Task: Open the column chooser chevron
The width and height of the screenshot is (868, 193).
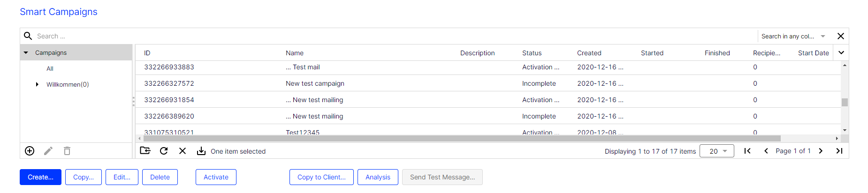Action: pyautogui.click(x=841, y=52)
